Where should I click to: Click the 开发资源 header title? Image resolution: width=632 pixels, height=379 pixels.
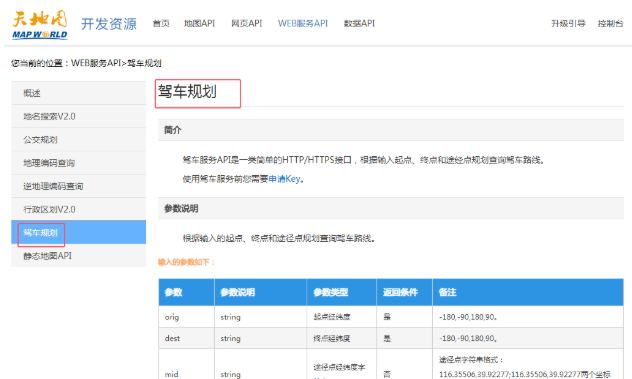point(109,24)
